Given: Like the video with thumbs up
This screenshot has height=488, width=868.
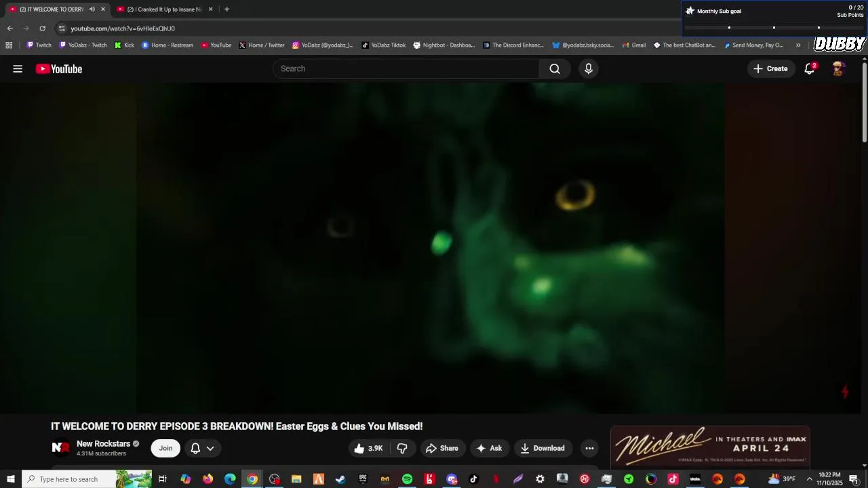Looking at the screenshot, I should tap(369, 448).
